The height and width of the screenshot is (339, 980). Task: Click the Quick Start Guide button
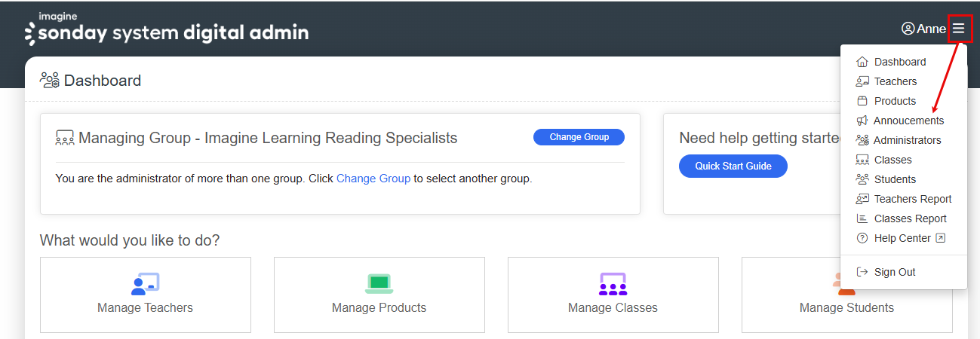733,166
